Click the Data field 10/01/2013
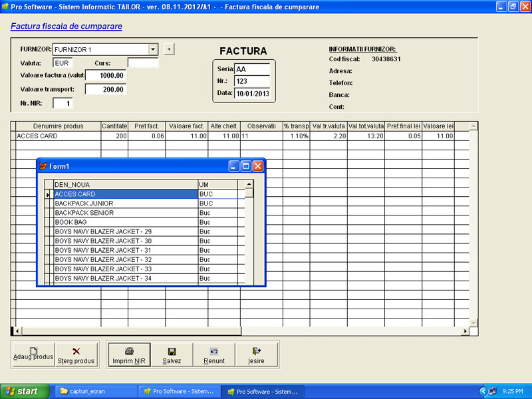 coord(252,93)
